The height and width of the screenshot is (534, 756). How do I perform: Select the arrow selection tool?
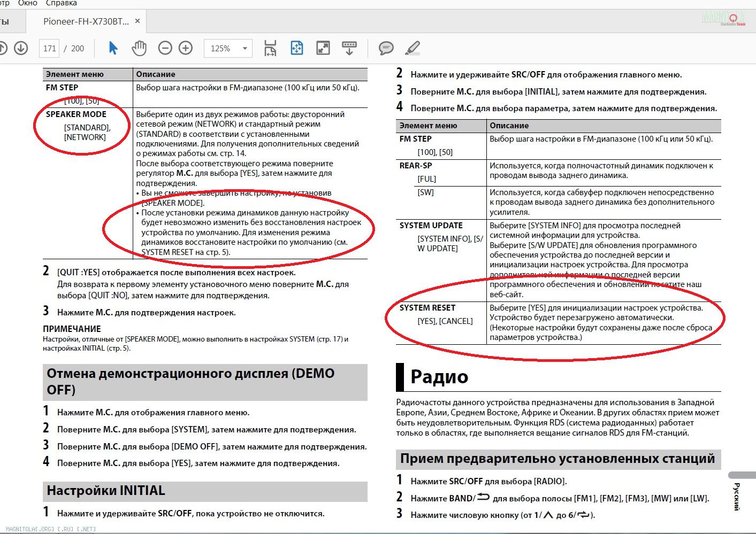coord(113,48)
